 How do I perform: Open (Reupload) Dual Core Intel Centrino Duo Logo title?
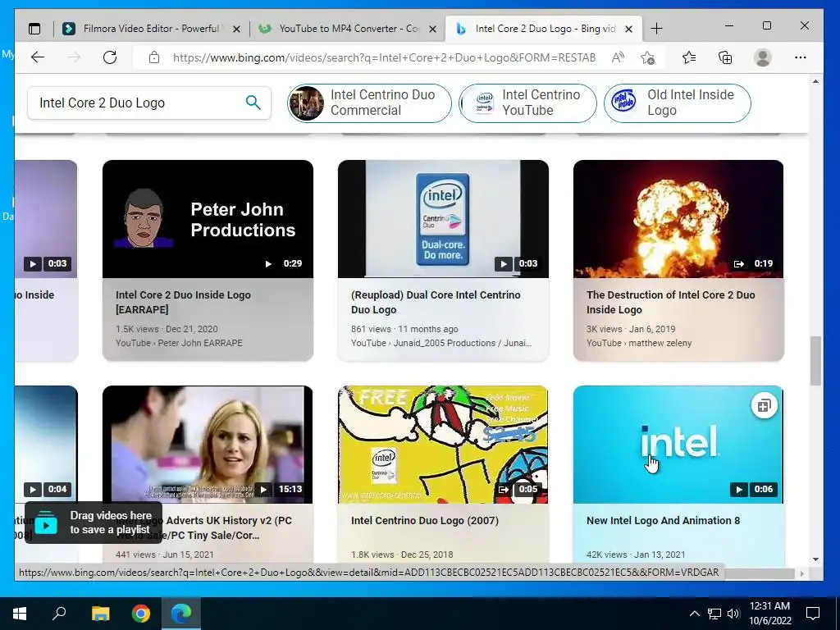tap(436, 302)
